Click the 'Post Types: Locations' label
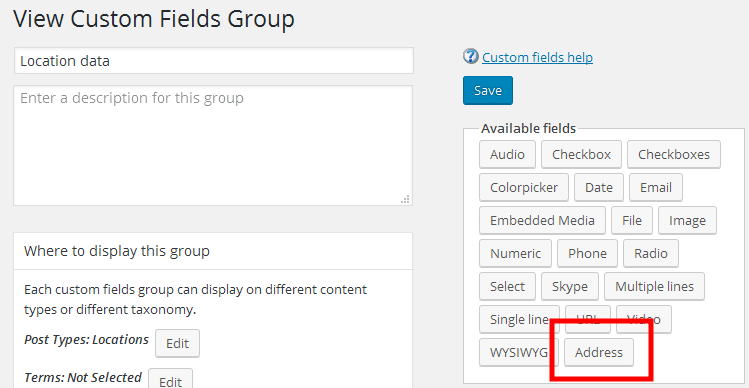The image size is (749, 388). (86, 340)
